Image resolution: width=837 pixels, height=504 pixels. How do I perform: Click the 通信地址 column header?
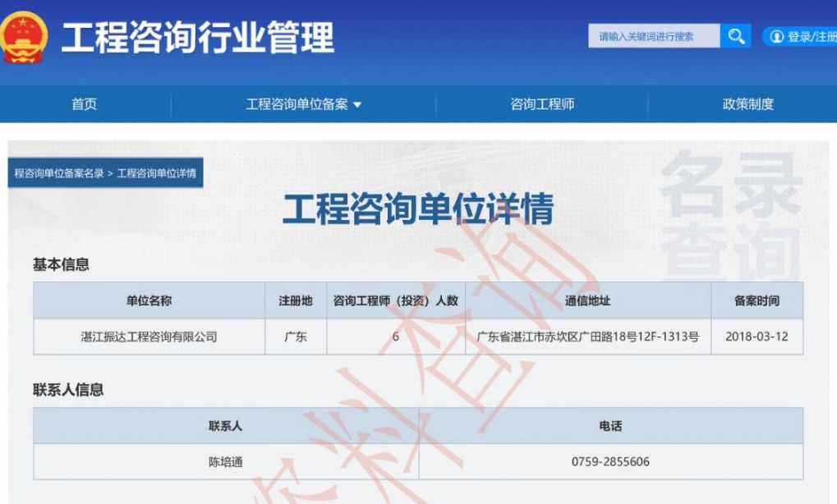coord(588,300)
